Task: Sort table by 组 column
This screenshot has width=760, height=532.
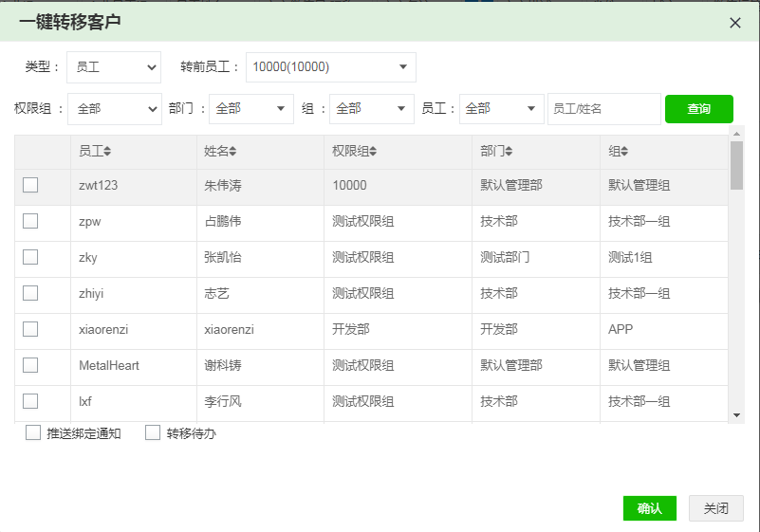Action: coord(619,152)
